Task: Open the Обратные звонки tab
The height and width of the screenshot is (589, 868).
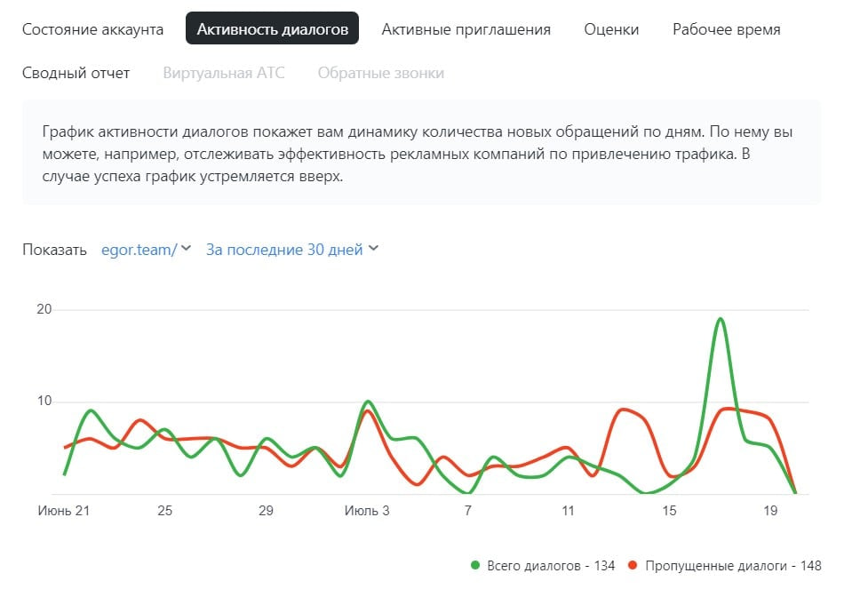Action: [x=380, y=73]
